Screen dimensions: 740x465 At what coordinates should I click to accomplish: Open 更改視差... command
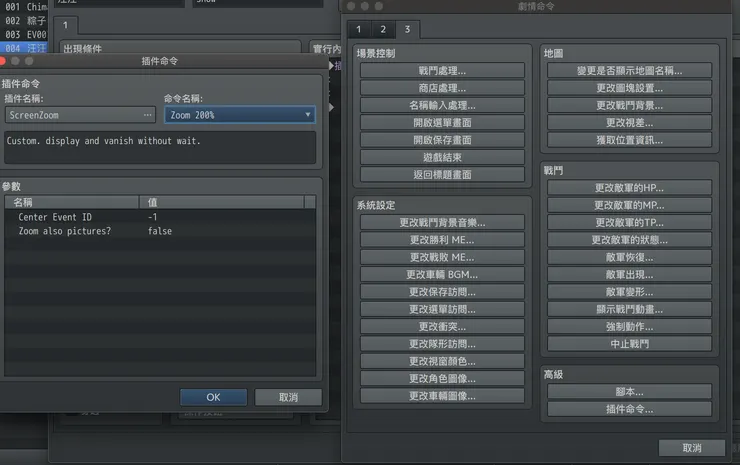[630, 123]
